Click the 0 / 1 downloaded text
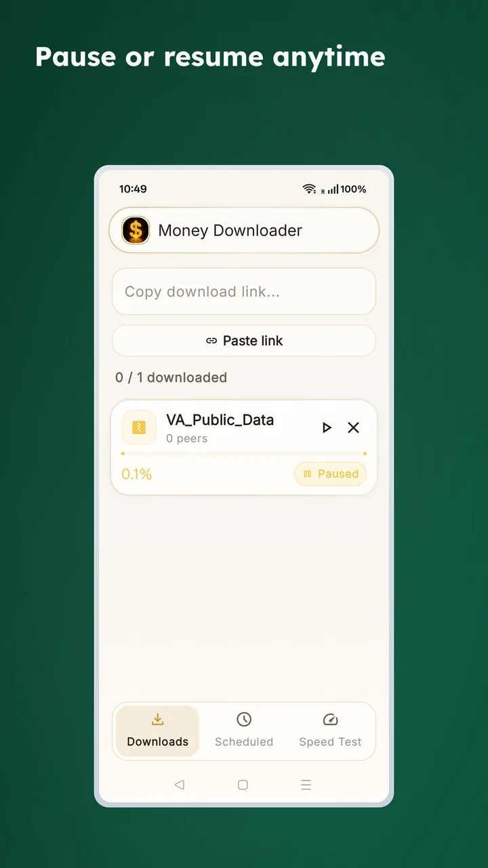 (171, 378)
